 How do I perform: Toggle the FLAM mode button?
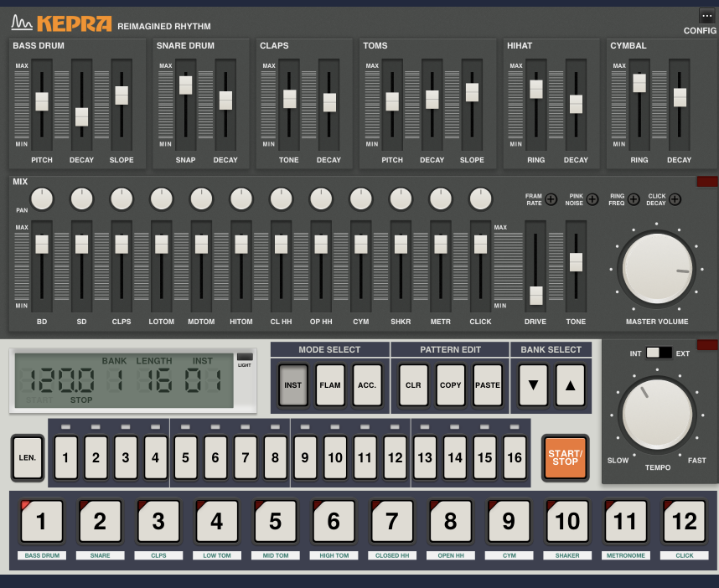tap(330, 385)
